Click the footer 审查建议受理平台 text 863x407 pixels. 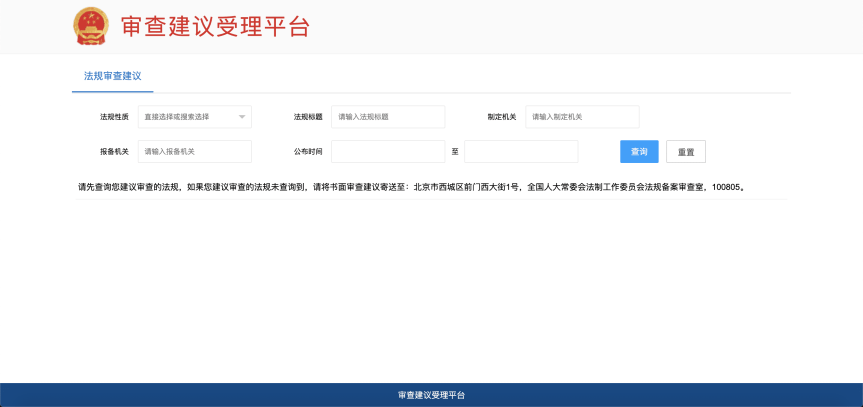(x=431, y=395)
